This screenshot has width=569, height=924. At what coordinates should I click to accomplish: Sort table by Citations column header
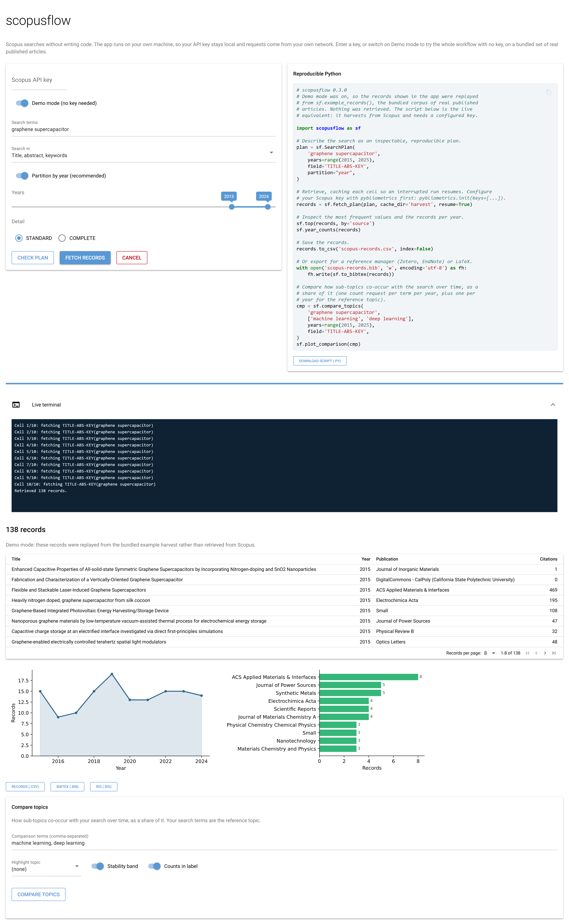click(548, 559)
